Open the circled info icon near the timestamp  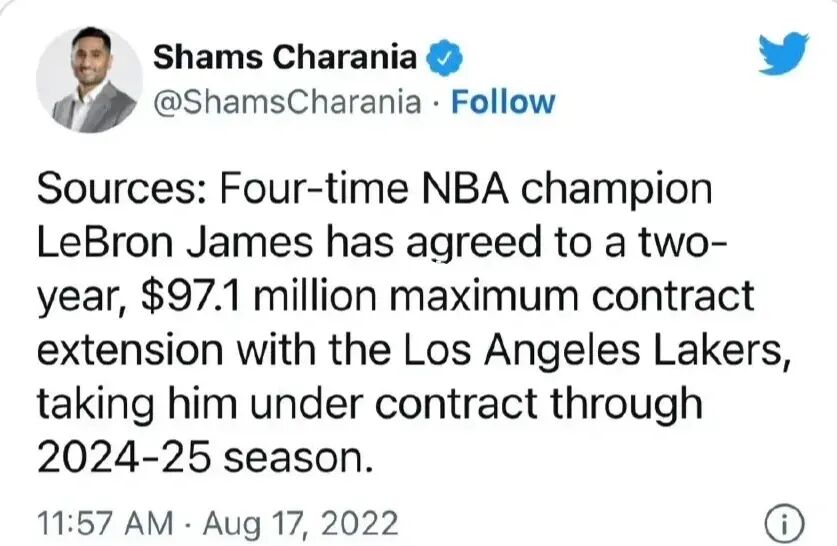(784, 521)
